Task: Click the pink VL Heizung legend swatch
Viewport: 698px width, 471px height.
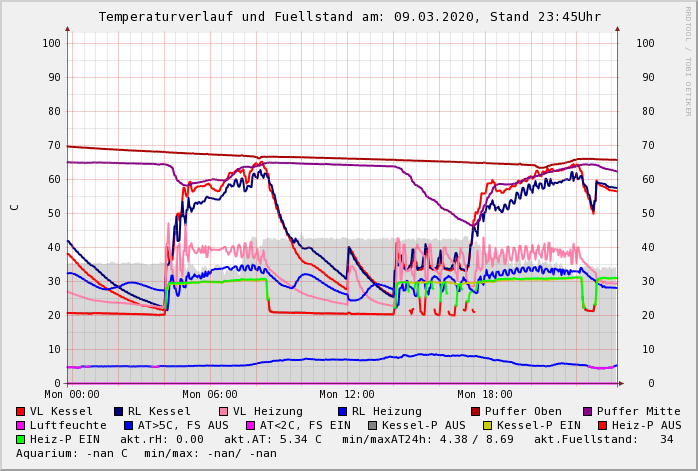Action: tap(223, 411)
